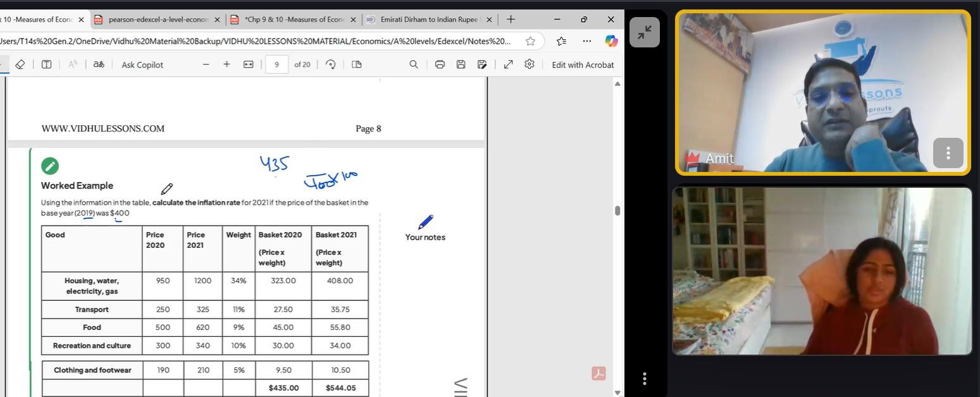
Task: Select the Erase tool in PDF toolbar
Action: pos(20,64)
